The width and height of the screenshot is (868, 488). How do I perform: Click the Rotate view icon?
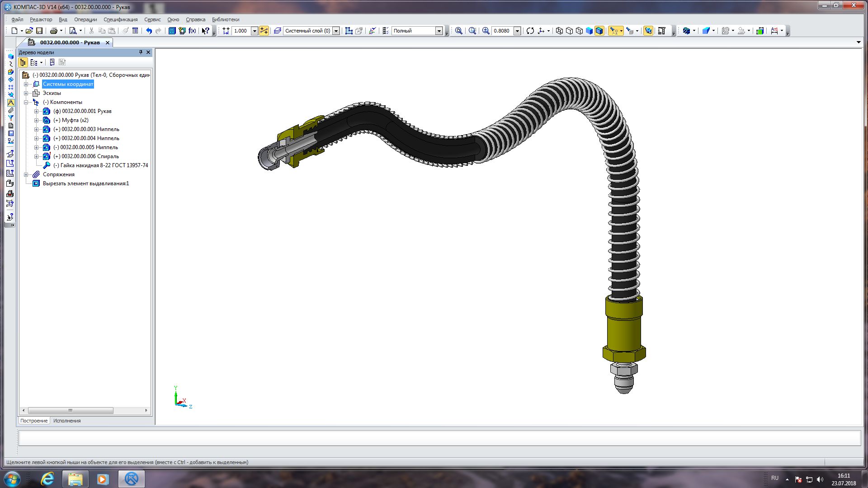pyautogui.click(x=530, y=31)
